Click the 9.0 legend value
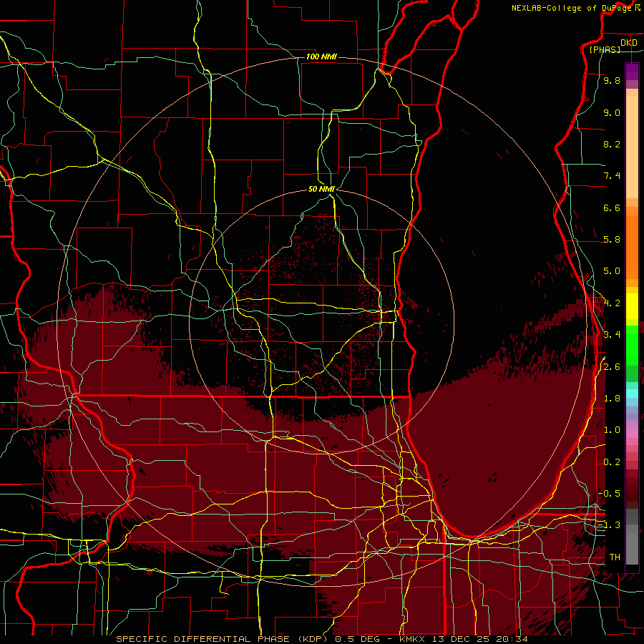Screen dimensions: 644x644 click(612, 112)
